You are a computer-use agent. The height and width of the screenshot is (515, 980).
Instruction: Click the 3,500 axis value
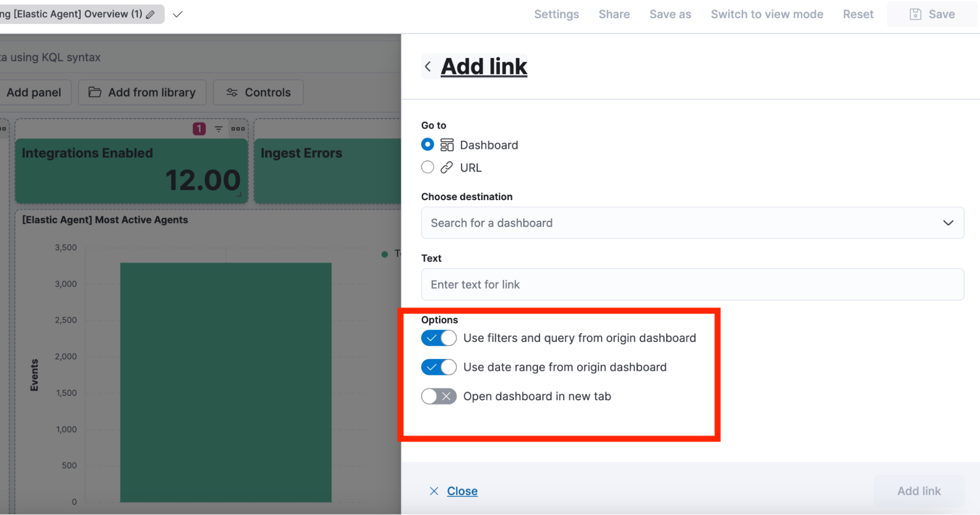click(66, 248)
